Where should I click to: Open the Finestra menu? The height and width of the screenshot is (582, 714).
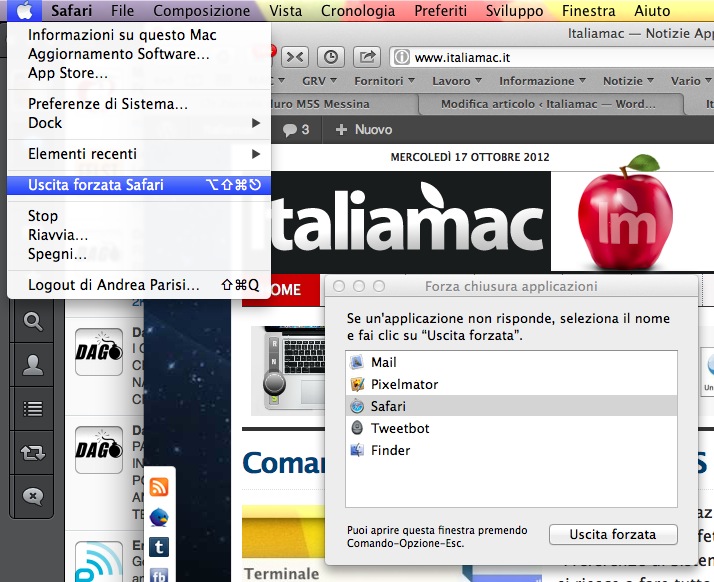tap(589, 10)
